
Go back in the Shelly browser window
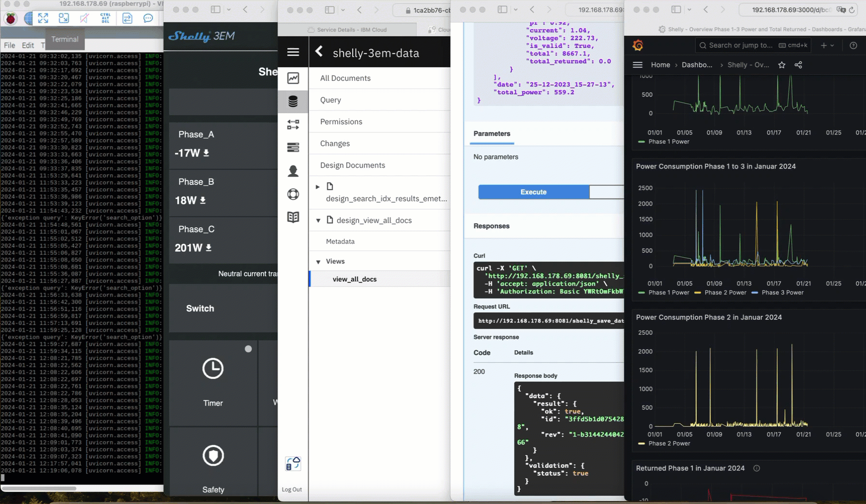[245, 10]
